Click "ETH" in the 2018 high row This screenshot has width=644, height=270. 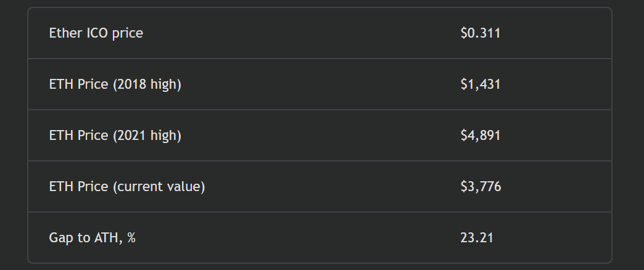(61, 84)
